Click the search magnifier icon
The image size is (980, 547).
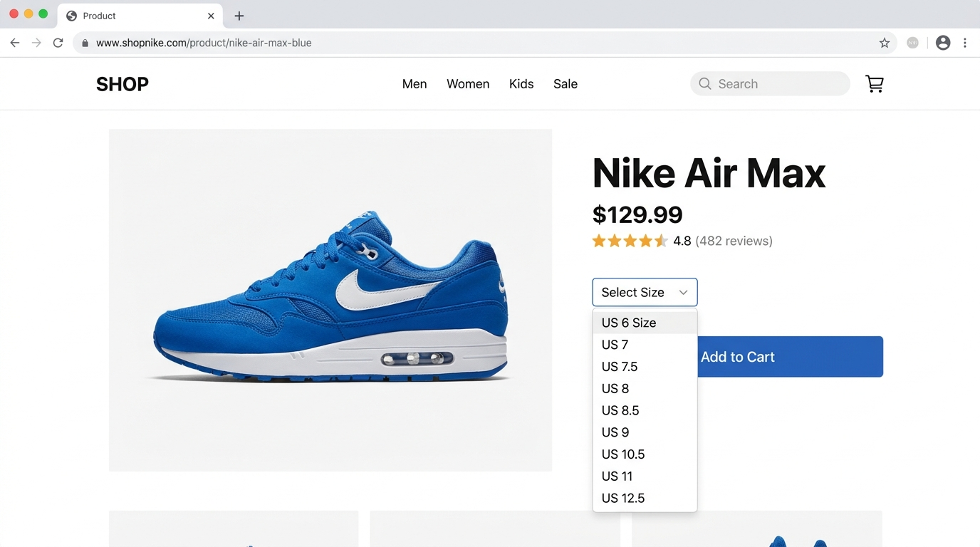coord(705,84)
